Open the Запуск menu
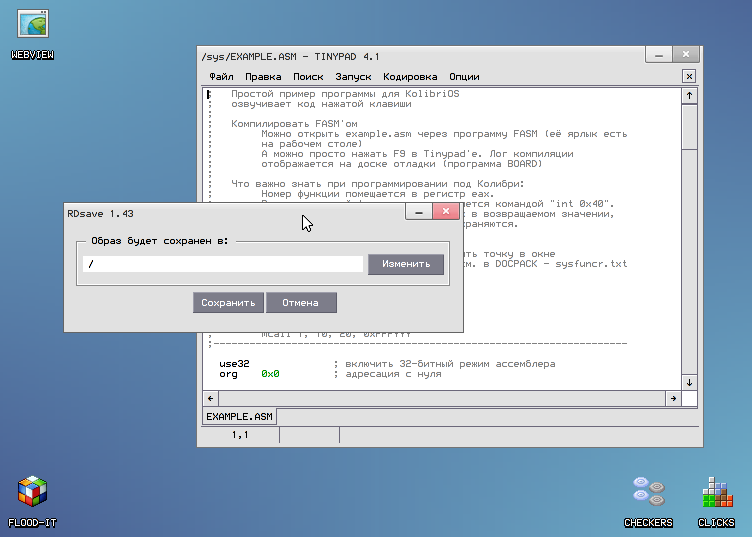Image resolution: width=752 pixels, height=537 pixels. tap(353, 76)
